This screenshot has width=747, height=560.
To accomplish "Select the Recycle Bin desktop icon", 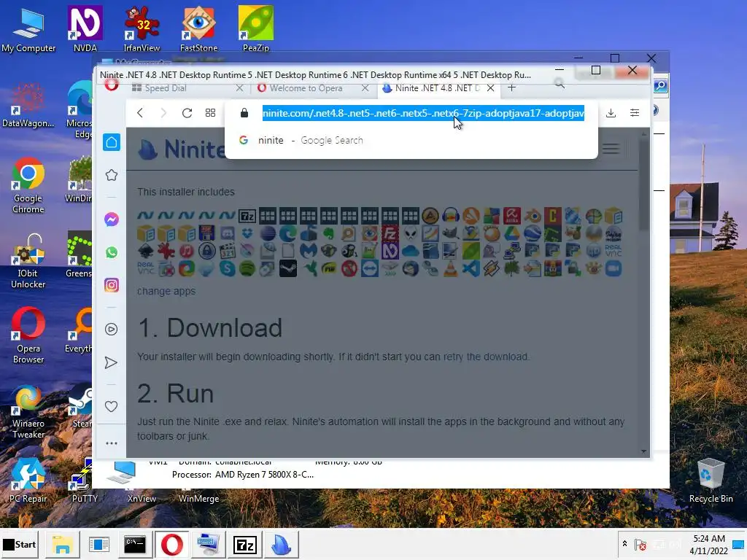I will 711,480.
